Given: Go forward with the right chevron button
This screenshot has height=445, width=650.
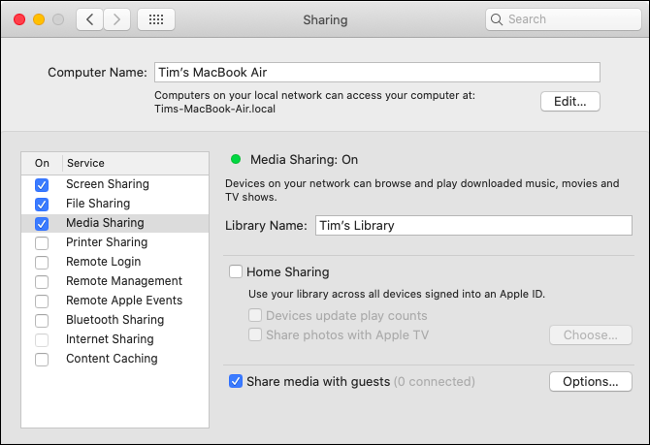Looking at the screenshot, I should tap(117, 19).
